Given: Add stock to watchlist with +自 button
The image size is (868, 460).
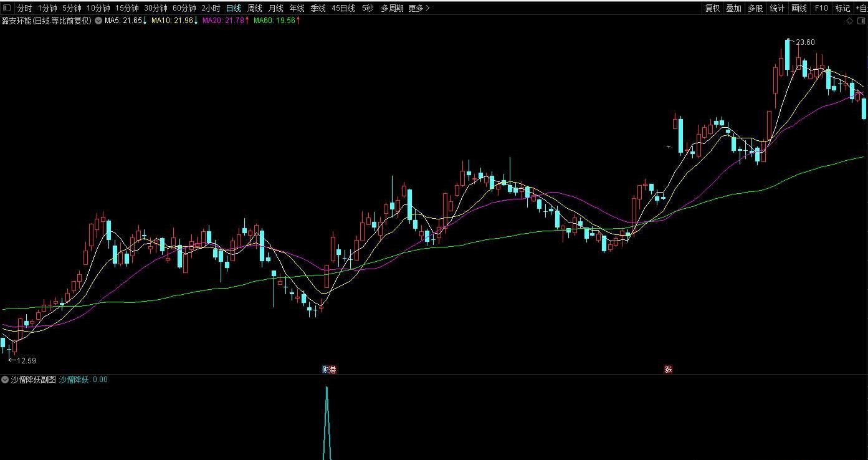Looking at the screenshot, I should tap(861, 8).
